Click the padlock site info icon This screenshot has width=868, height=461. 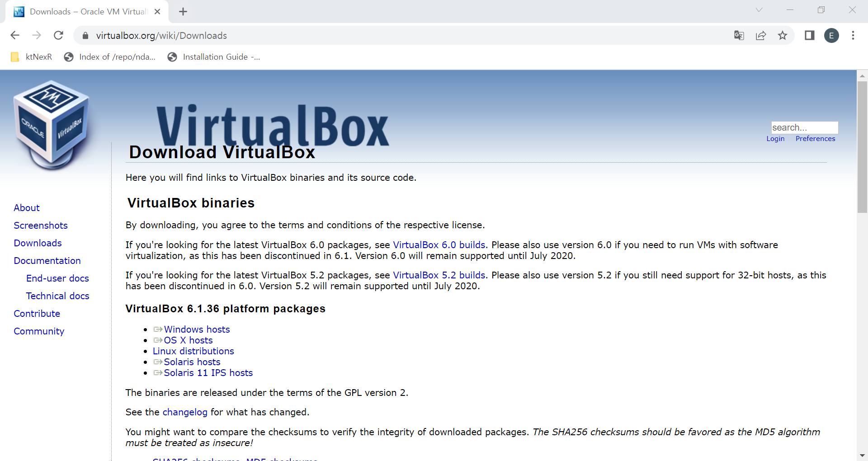point(85,36)
